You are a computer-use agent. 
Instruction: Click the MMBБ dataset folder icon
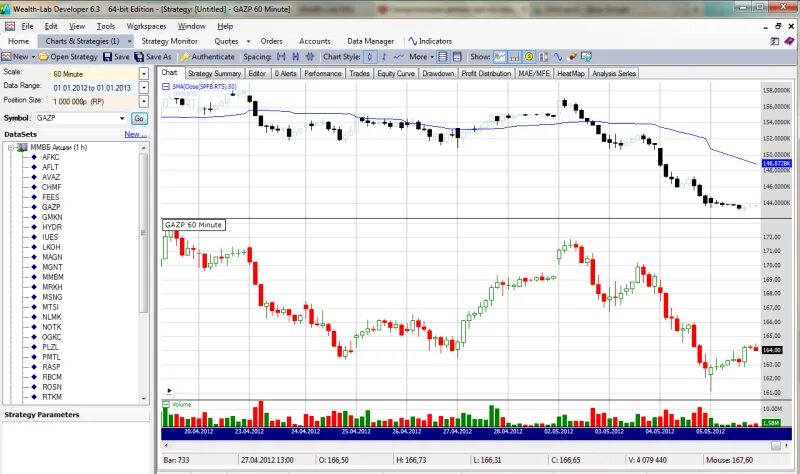(22, 147)
